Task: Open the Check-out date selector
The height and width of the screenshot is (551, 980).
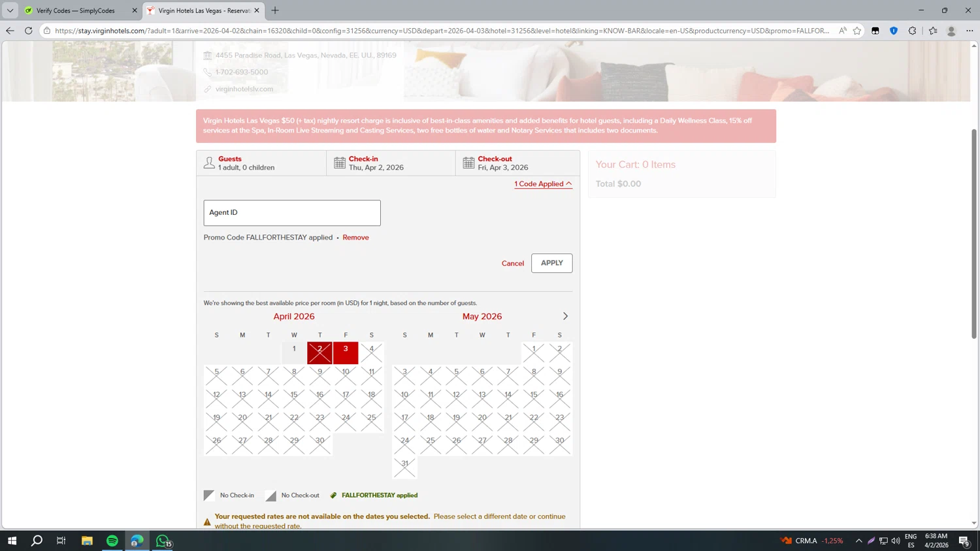Action: (517, 163)
